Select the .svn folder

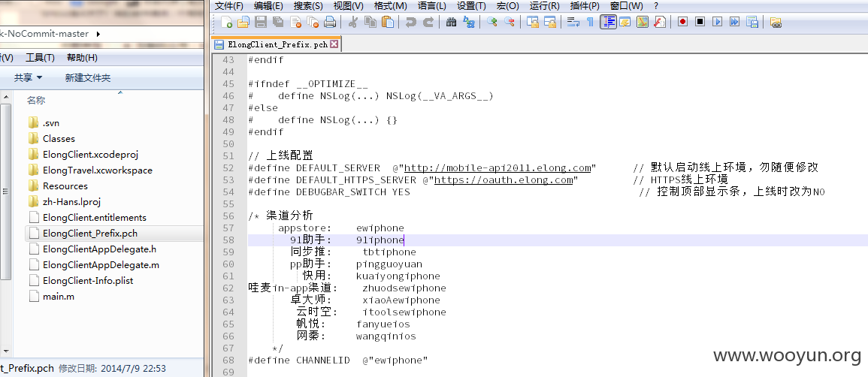click(x=44, y=122)
